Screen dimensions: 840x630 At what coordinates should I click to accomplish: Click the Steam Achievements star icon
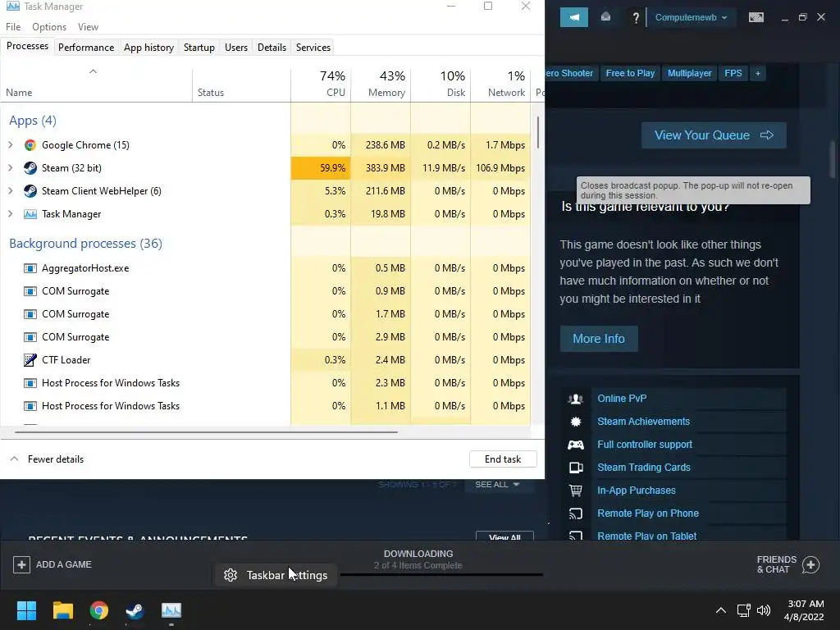click(x=576, y=422)
